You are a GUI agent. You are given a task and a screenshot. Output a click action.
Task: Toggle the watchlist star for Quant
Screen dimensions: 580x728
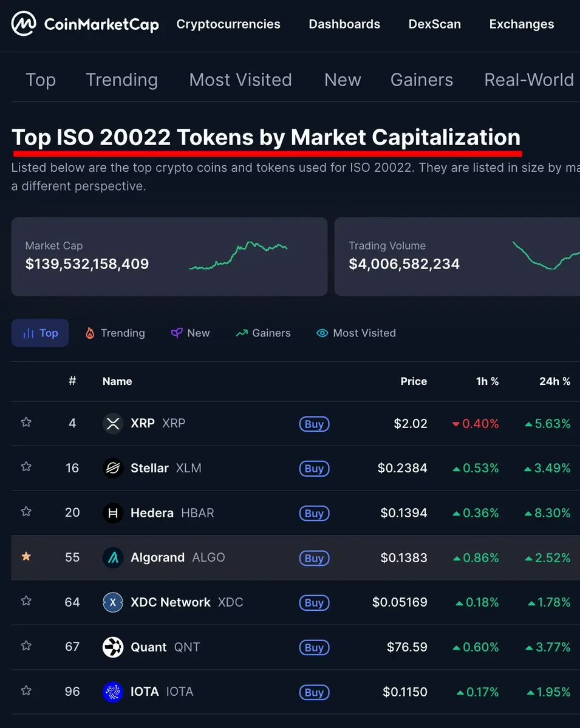(x=27, y=646)
